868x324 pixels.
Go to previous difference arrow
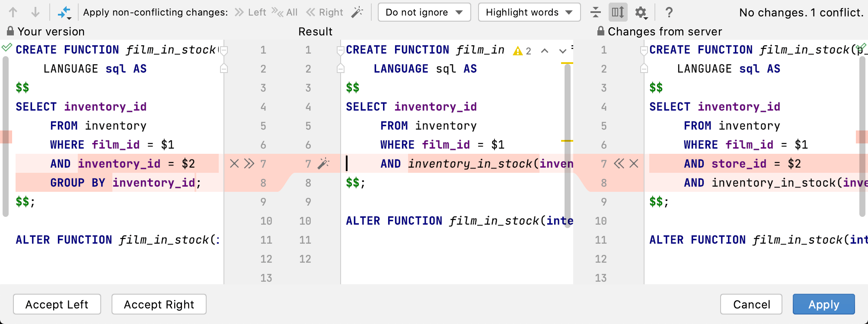[x=13, y=13]
